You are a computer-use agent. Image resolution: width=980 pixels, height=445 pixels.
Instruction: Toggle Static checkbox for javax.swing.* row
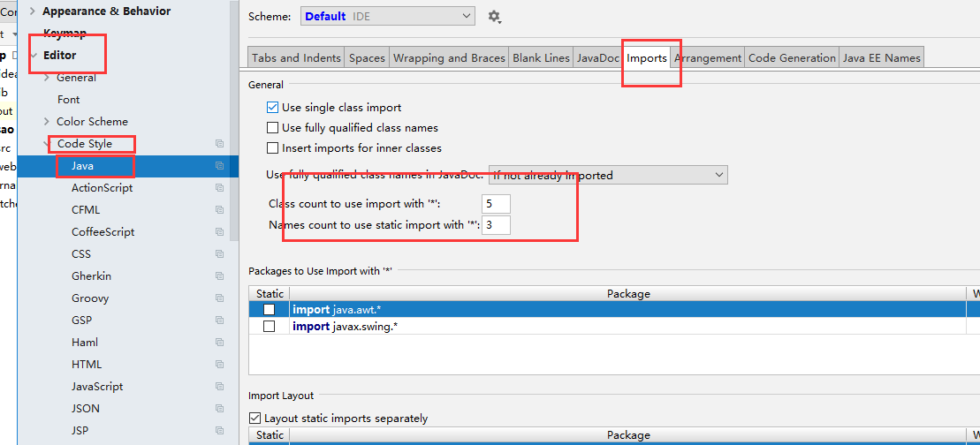pos(269,327)
